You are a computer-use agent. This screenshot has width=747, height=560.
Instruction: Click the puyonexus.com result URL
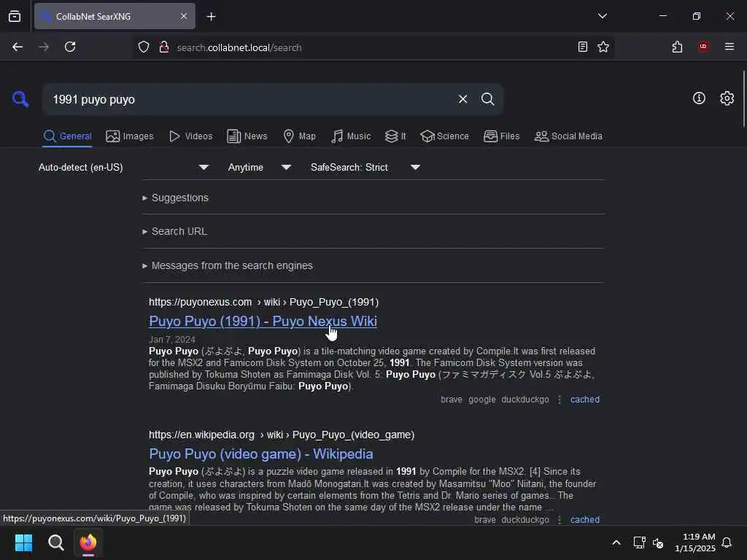pyautogui.click(x=263, y=303)
